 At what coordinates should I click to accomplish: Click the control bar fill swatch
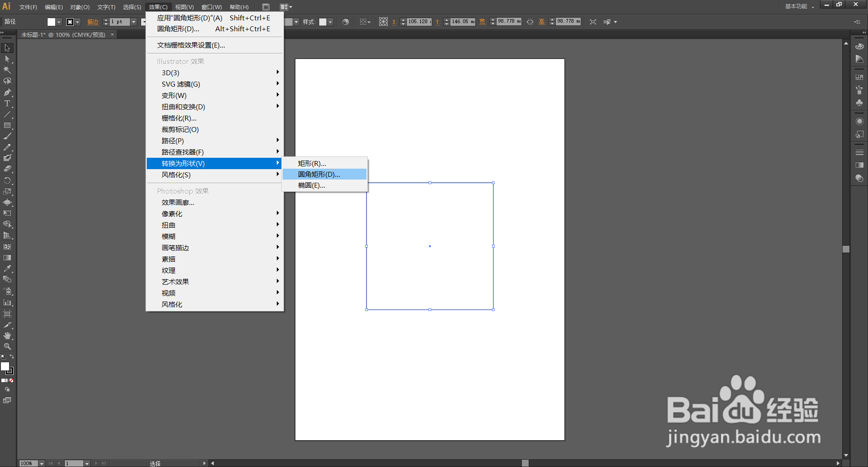(51, 22)
